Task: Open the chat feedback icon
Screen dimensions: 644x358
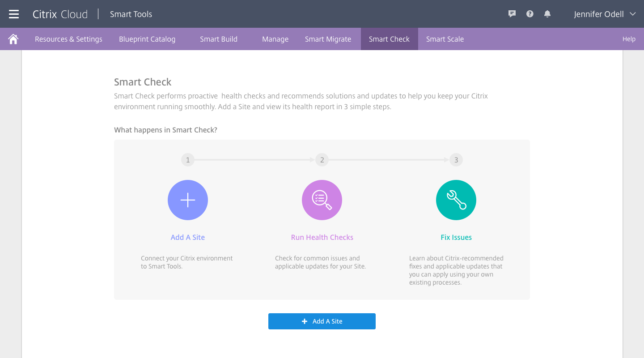Action: click(x=512, y=14)
